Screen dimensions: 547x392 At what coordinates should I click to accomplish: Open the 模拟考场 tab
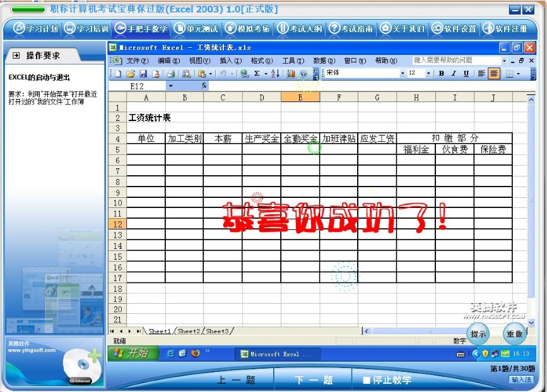point(247,28)
